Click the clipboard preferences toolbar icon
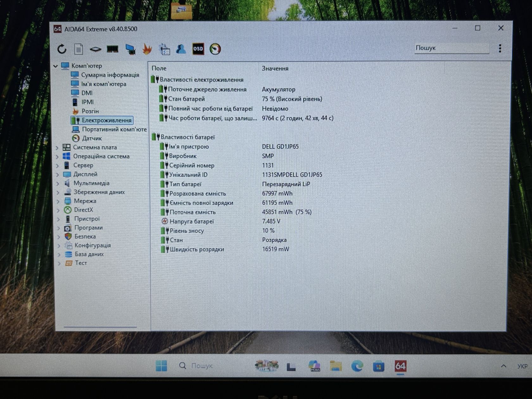532x399 pixels. pyautogui.click(x=164, y=49)
